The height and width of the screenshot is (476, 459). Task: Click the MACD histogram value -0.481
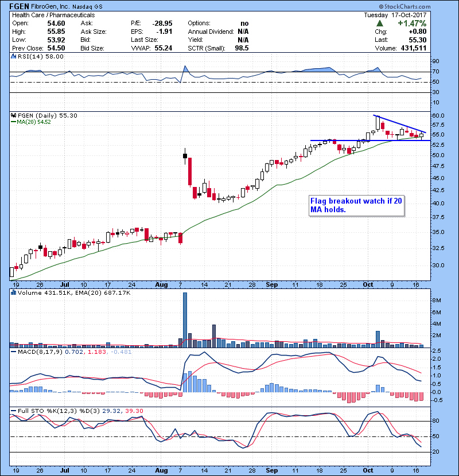coord(121,352)
